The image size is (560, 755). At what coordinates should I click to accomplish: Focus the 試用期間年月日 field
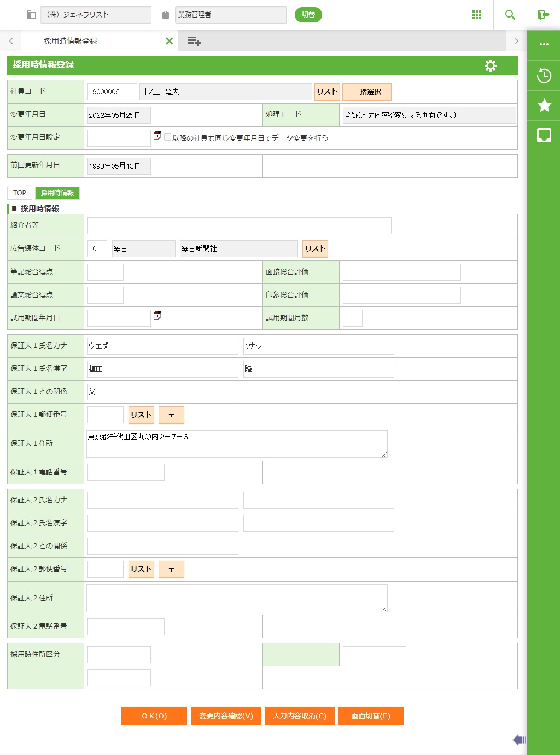click(x=119, y=318)
